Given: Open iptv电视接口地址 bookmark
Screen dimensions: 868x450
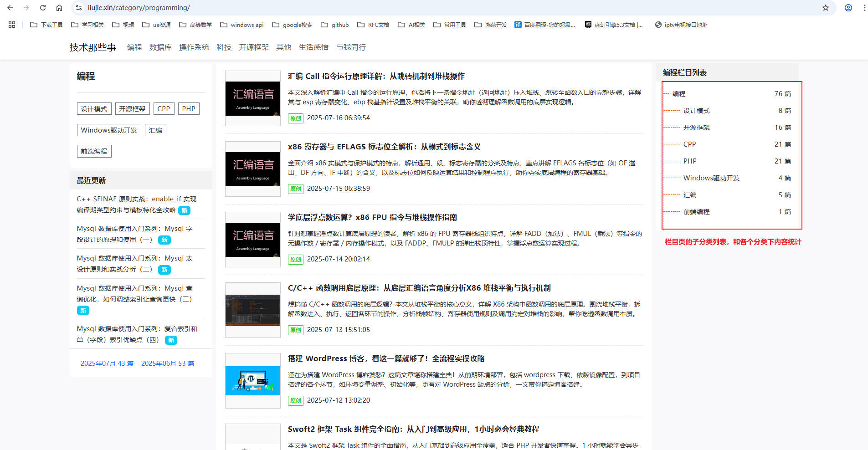Looking at the screenshot, I should 681,25.
